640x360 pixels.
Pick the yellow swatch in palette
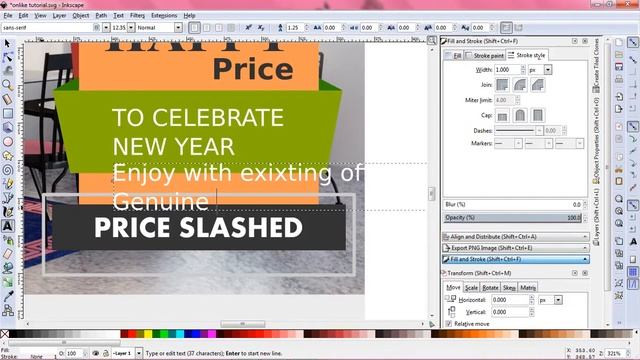[x=148, y=334]
